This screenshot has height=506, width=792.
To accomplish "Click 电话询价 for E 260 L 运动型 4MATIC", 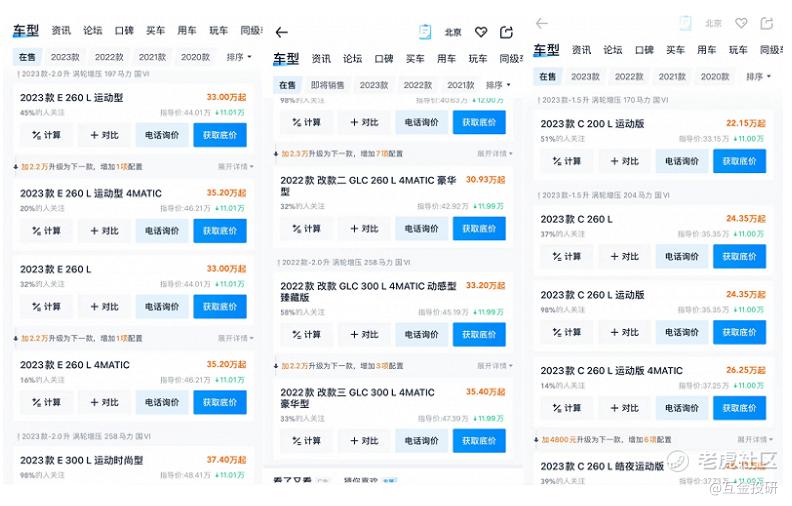I will click(x=162, y=231).
